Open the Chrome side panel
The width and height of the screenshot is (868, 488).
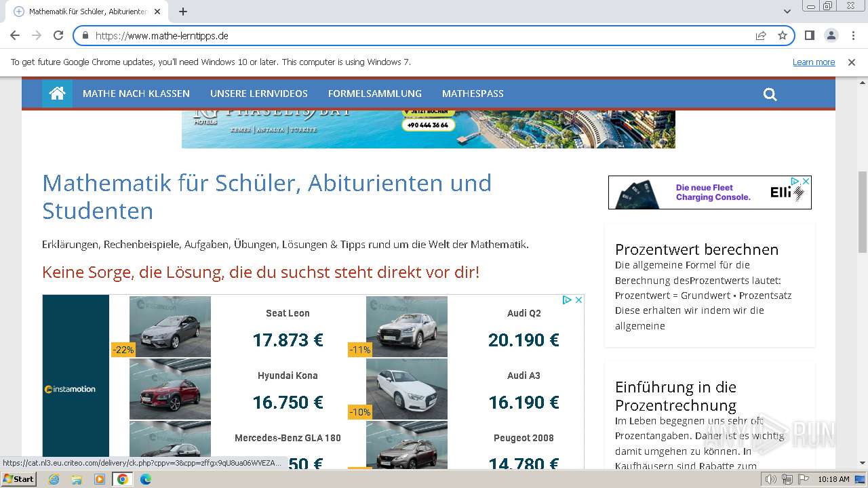[809, 36]
